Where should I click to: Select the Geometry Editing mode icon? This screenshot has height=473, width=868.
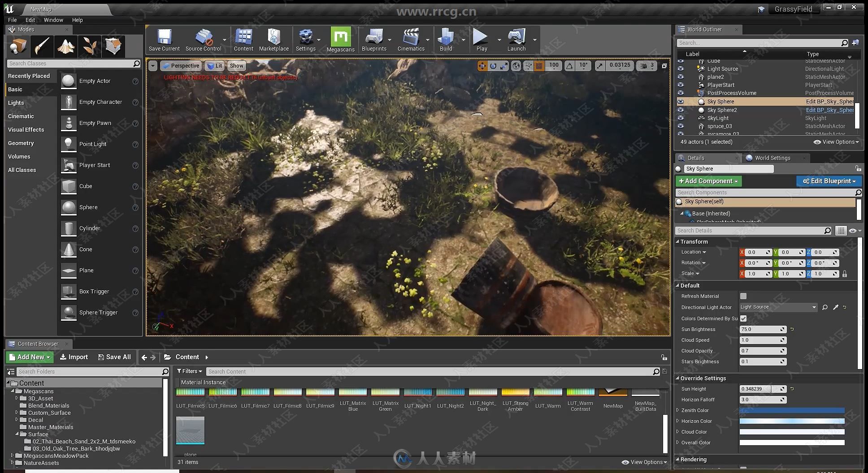(113, 46)
